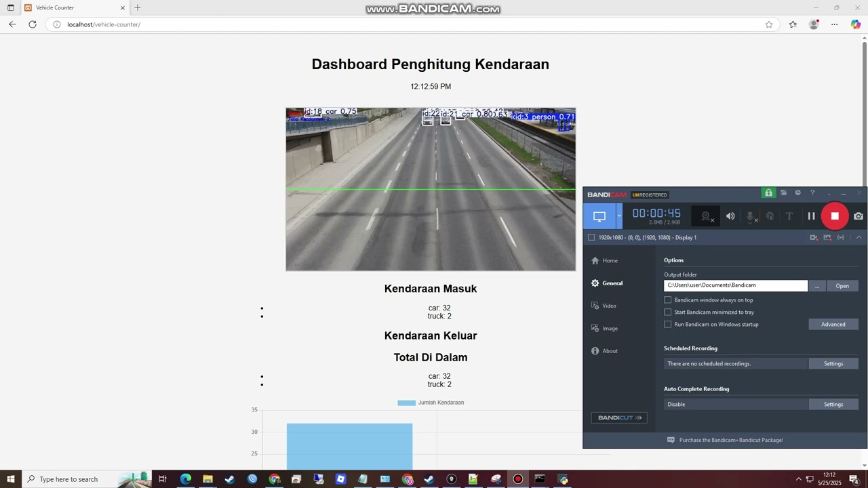Click the Advanced button in Options
Image resolution: width=868 pixels, height=488 pixels.
(833, 324)
